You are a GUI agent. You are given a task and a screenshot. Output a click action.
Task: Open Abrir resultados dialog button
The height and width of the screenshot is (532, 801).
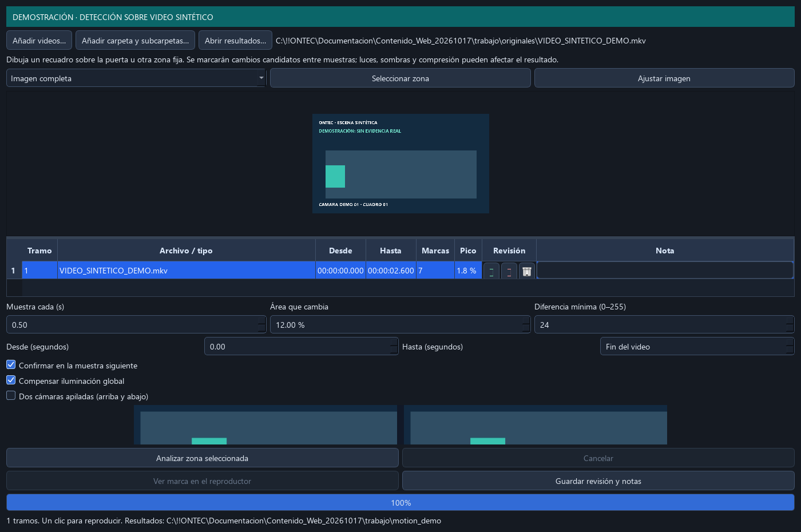pyautogui.click(x=235, y=41)
